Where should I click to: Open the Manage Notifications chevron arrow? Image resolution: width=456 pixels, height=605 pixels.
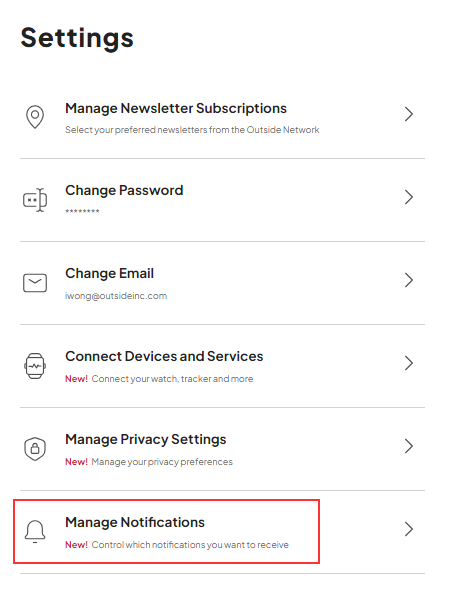click(409, 529)
